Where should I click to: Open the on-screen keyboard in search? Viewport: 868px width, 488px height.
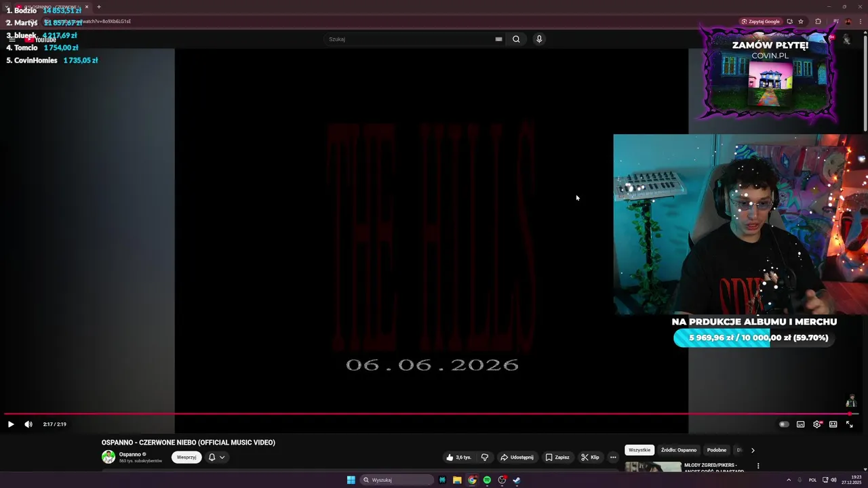(x=498, y=39)
